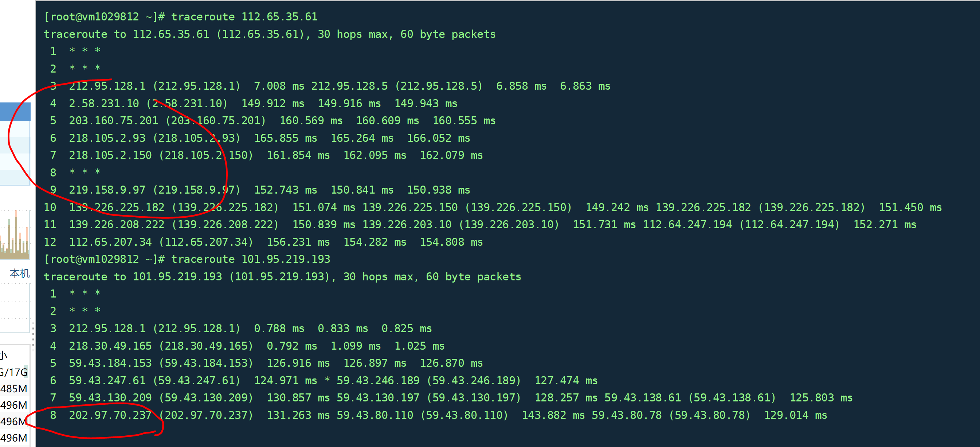
Task: Click the 152.271 ms value on hop 11
Action: (x=885, y=225)
